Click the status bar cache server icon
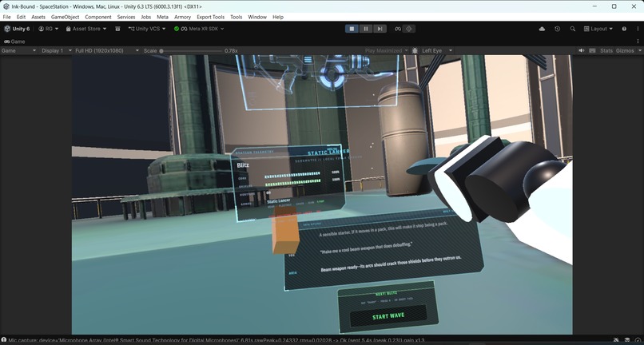This screenshot has height=345, width=644. (x=627, y=340)
